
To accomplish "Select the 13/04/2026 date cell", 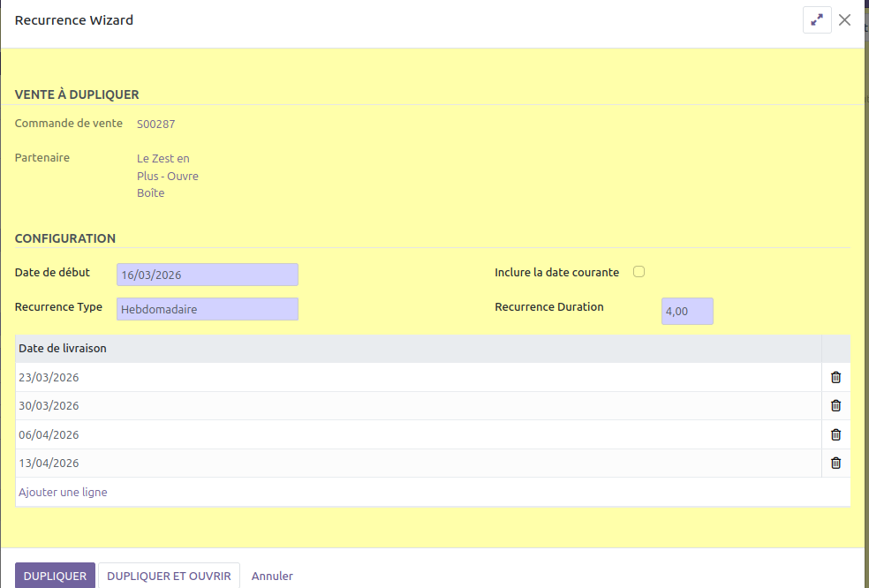I will pos(49,463).
